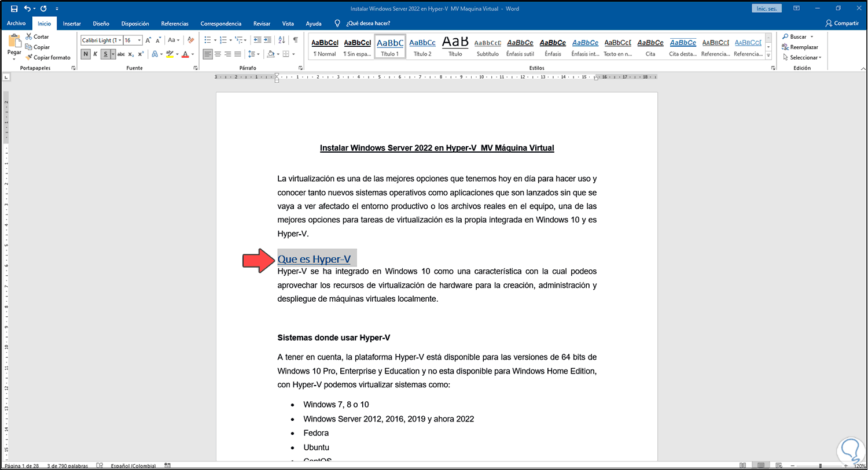The height and width of the screenshot is (470, 868).
Task: Open the Compartir share option
Action: [842, 23]
